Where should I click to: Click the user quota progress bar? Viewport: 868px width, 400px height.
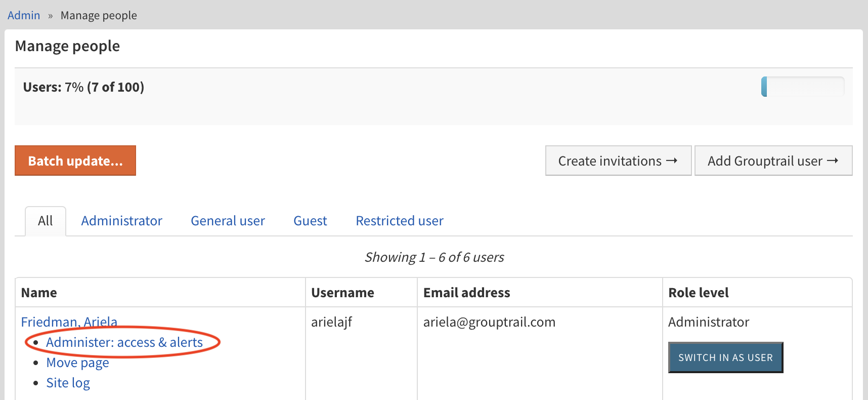coord(802,87)
